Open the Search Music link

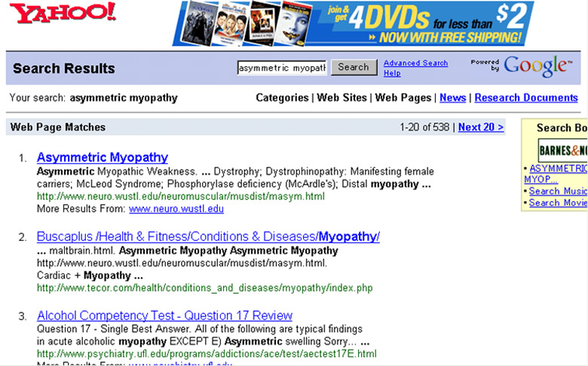coord(558,191)
